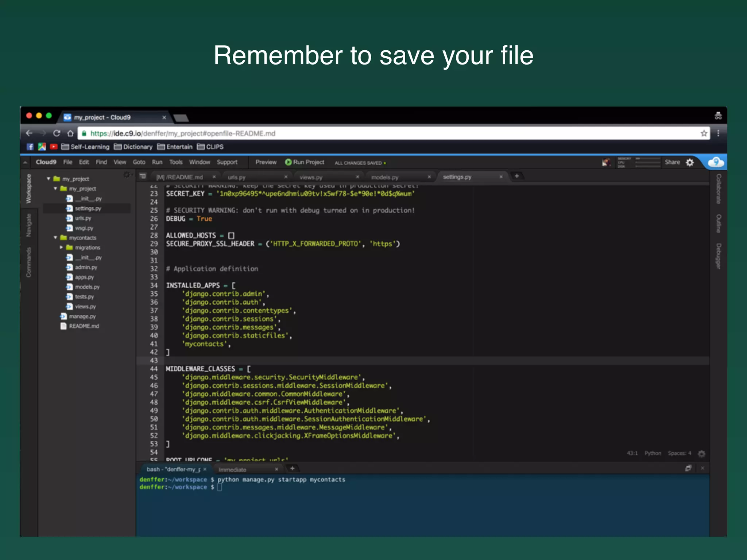Switch to the models.py tab
747x560 pixels.
coord(385,177)
